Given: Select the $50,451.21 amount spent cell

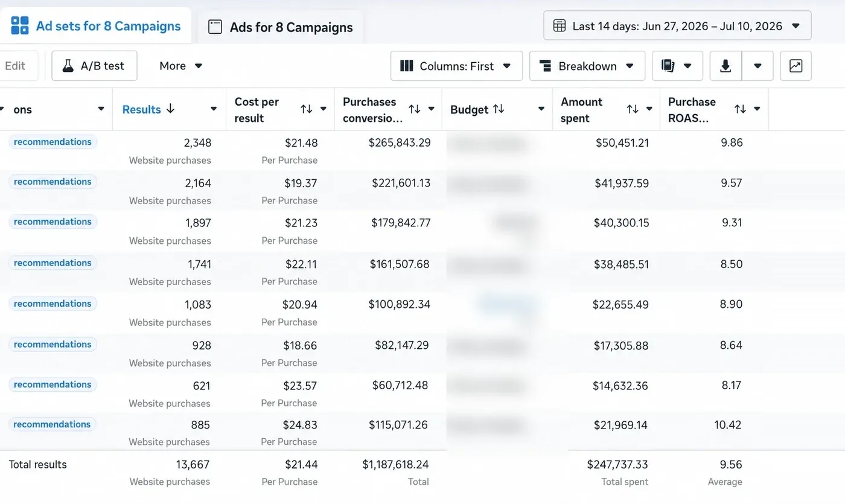Looking at the screenshot, I should [x=622, y=143].
